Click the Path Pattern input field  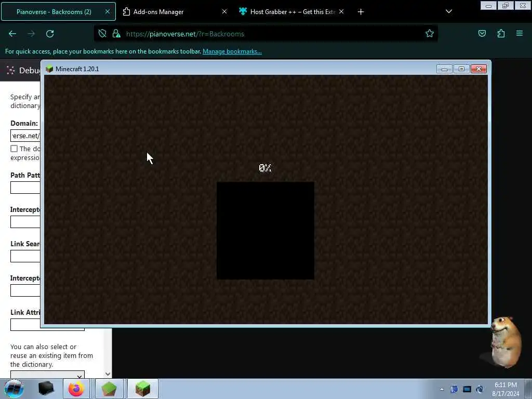[x=25, y=188]
